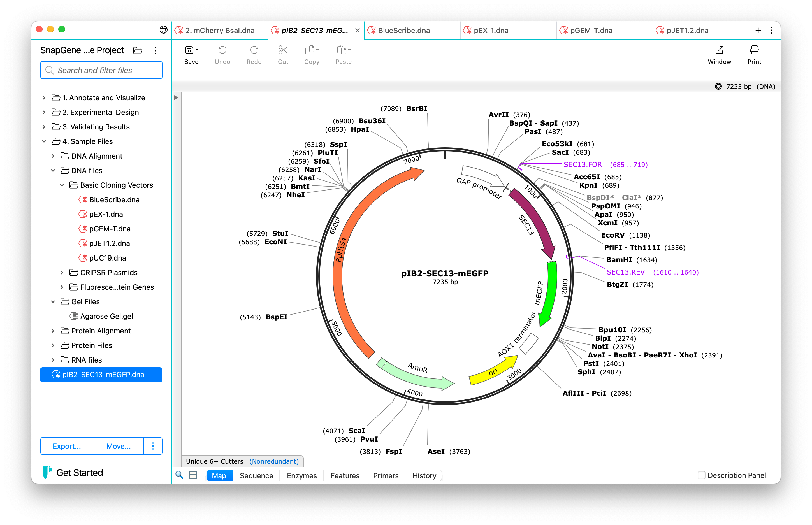The image size is (812, 525).
Task: Click the 'Search and filter files' field
Action: coord(101,70)
